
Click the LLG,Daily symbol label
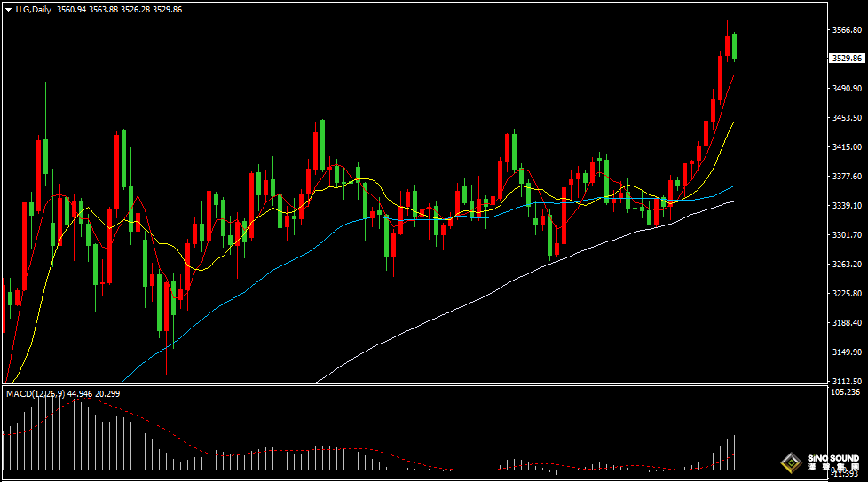click(x=33, y=10)
